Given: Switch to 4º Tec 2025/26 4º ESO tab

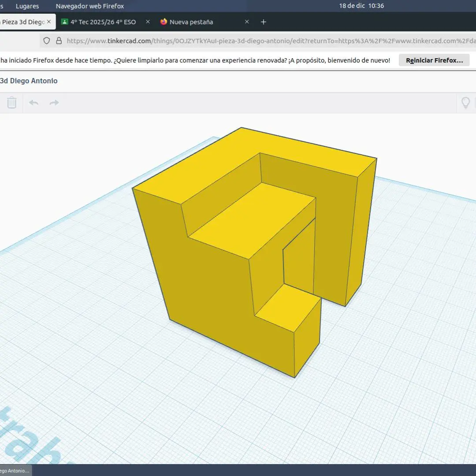Looking at the screenshot, I should coord(103,22).
